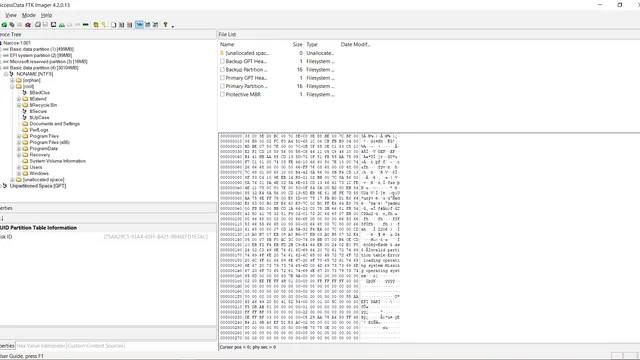This screenshot has width=640, height=360.
Task: Select Documents and Settings folder
Action: (55, 124)
